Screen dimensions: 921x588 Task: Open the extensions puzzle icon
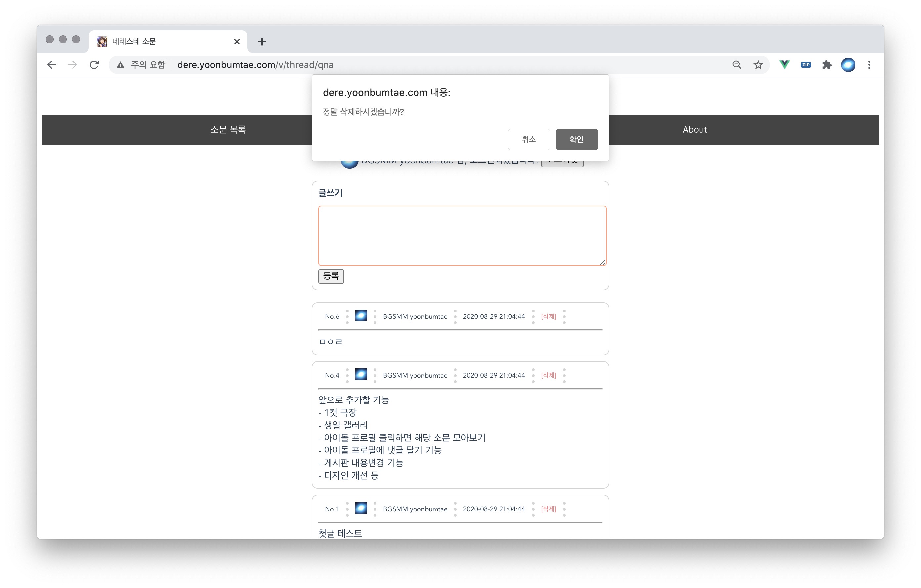pyautogui.click(x=826, y=64)
